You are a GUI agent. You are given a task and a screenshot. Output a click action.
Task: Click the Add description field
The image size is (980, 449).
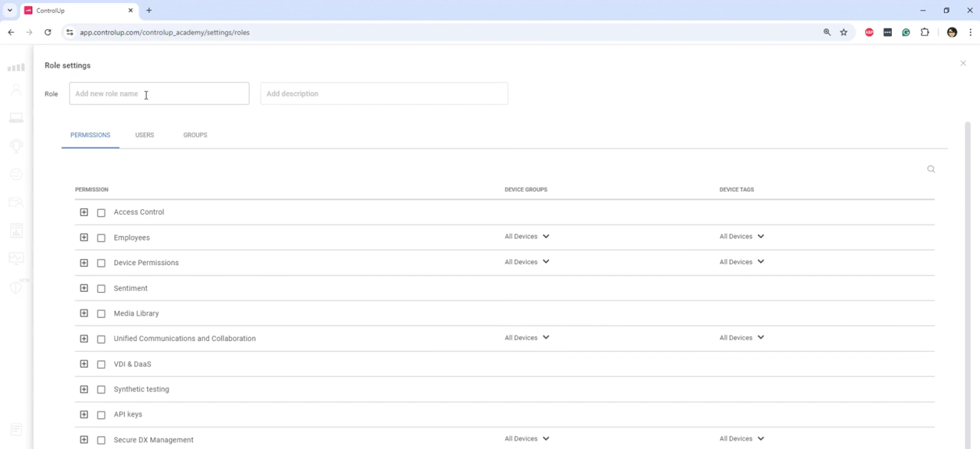click(x=384, y=93)
